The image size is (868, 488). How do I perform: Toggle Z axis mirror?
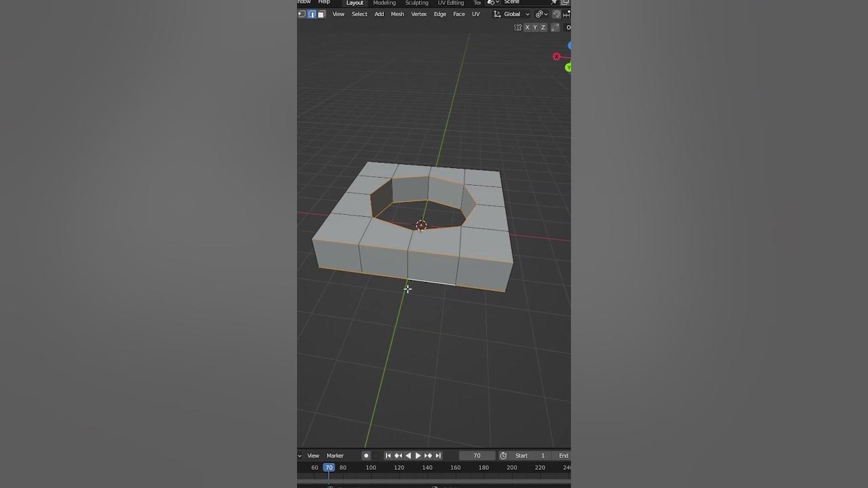pos(543,28)
